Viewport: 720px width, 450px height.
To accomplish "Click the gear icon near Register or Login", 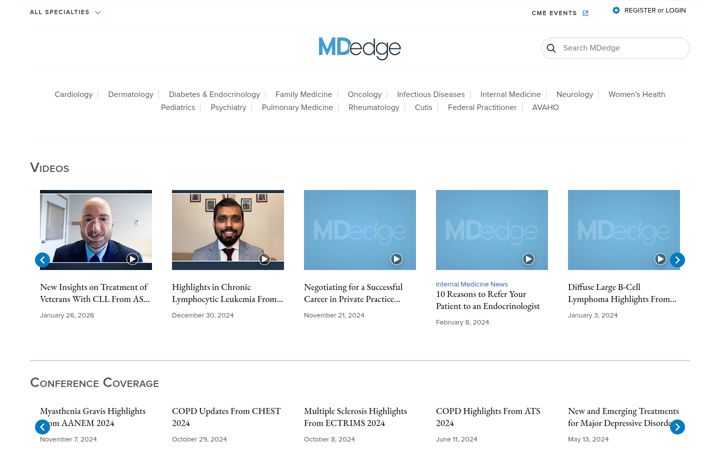I will pyautogui.click(x=616, y=10).
